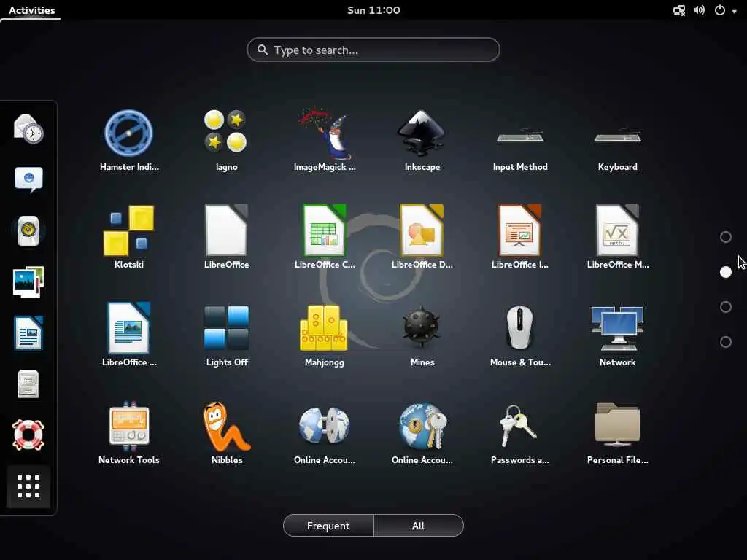Focus the Type to search field

(373, 50)
